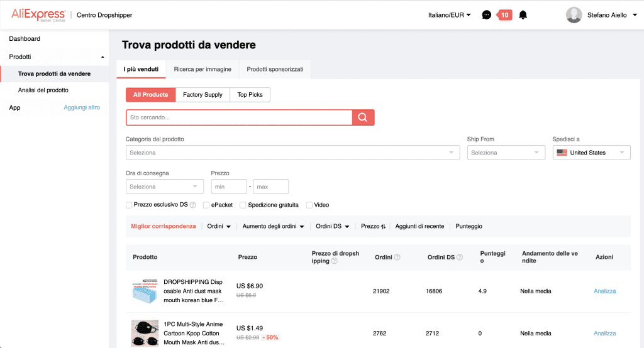644x348 pixels.
Task: Open the DROPSHIPPING Disposable Anti dust mask title
Action: [x=194, y=291]
